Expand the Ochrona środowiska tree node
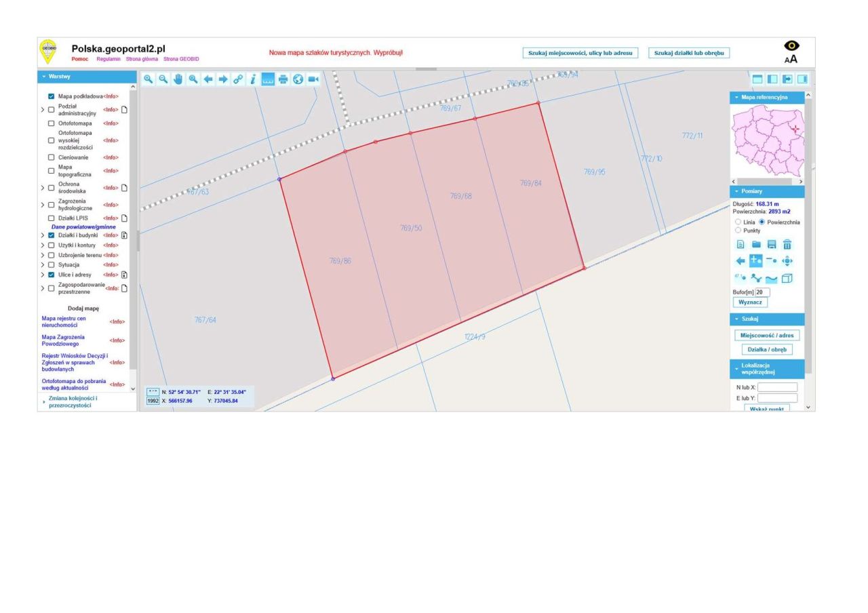The width and height of the screenshot is (868, 613). [x=43, y=188]
